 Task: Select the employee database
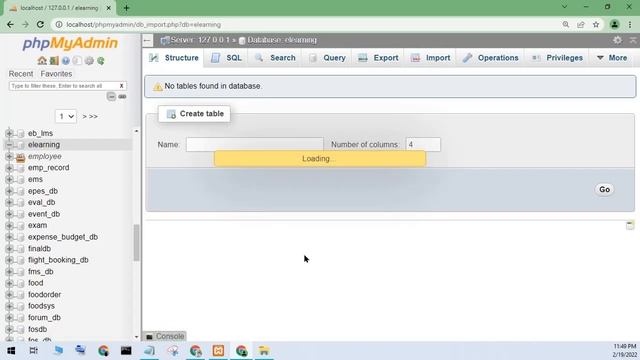pos(44,156)
